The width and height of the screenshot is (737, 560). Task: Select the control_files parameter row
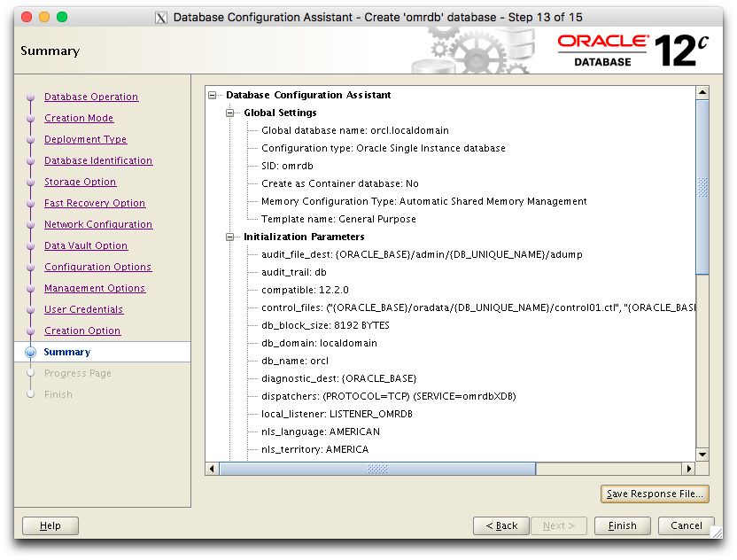click(x=478, y=308)
